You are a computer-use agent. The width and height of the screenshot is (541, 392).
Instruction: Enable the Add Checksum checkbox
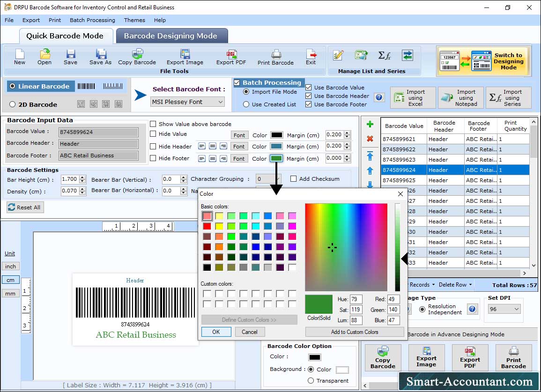coord(293,179)
